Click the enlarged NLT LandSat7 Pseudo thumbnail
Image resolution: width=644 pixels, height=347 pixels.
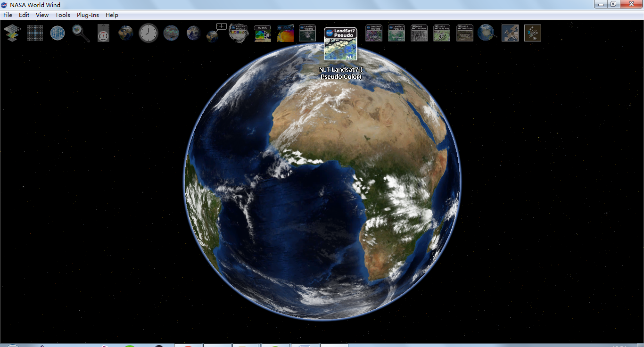(340, 44)
